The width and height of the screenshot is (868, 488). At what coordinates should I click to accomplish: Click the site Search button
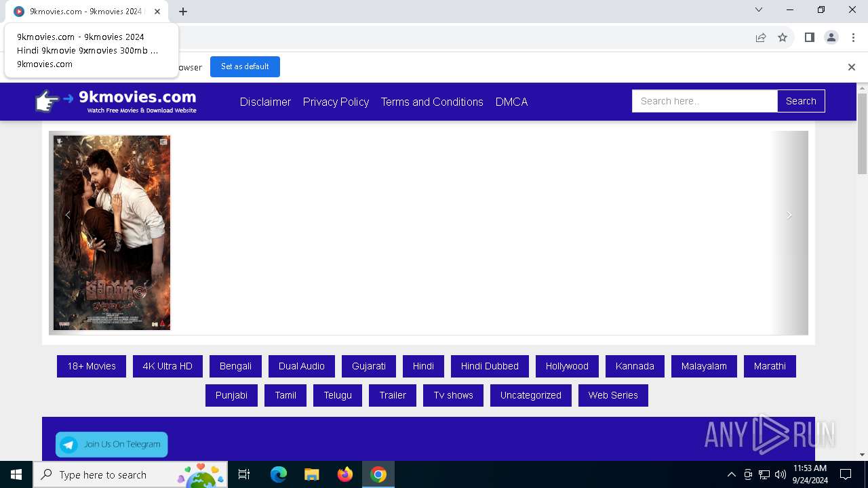pyautogui.click(x=801, y=101)
